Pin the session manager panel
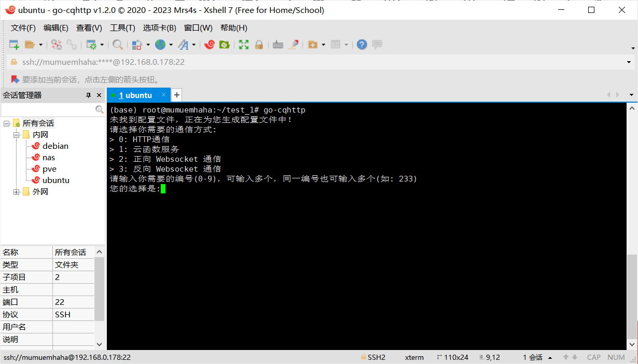The height and width of the screenshot is (364, 638). tap(88, 95)
